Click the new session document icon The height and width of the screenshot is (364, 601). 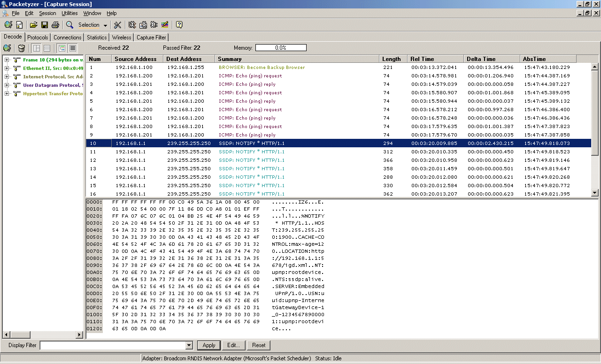pos(20,25)
